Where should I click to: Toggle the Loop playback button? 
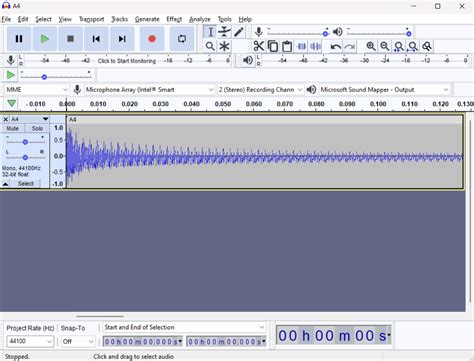point(182,39)
